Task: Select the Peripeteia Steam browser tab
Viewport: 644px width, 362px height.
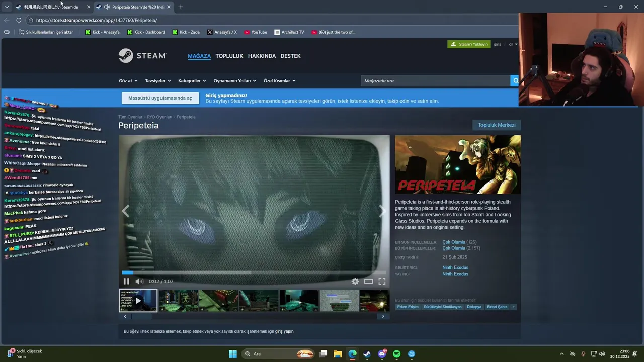Action: click(x=133, y=7)
